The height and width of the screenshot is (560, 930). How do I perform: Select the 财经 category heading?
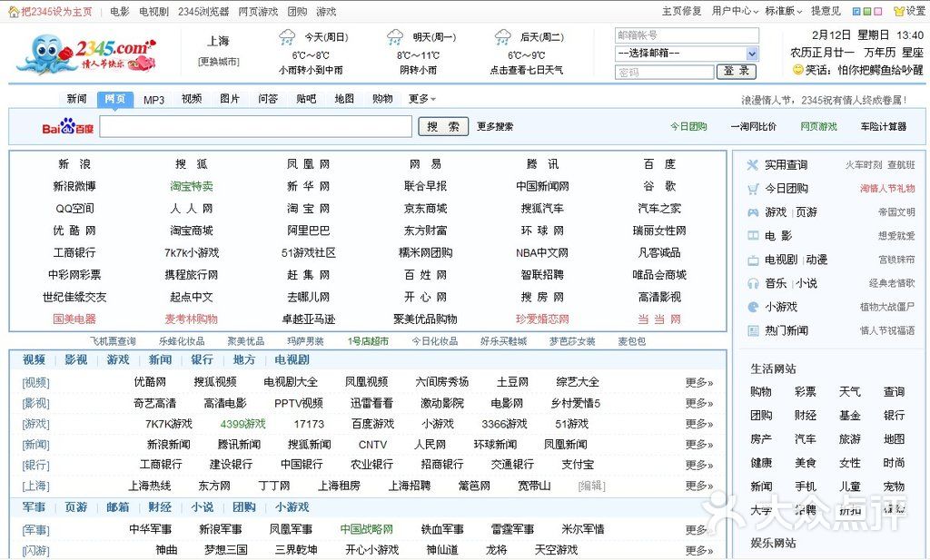(x=160, y=507)
